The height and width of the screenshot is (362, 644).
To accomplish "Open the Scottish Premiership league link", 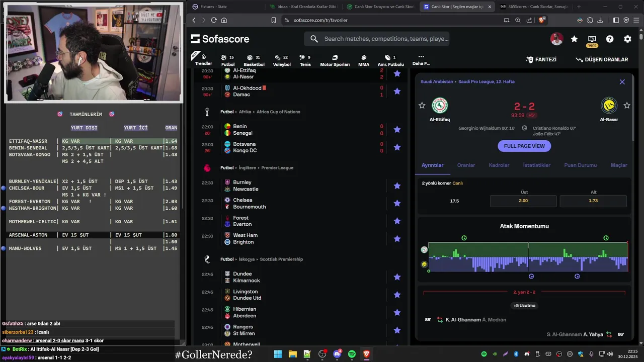I will click(281, 259).
